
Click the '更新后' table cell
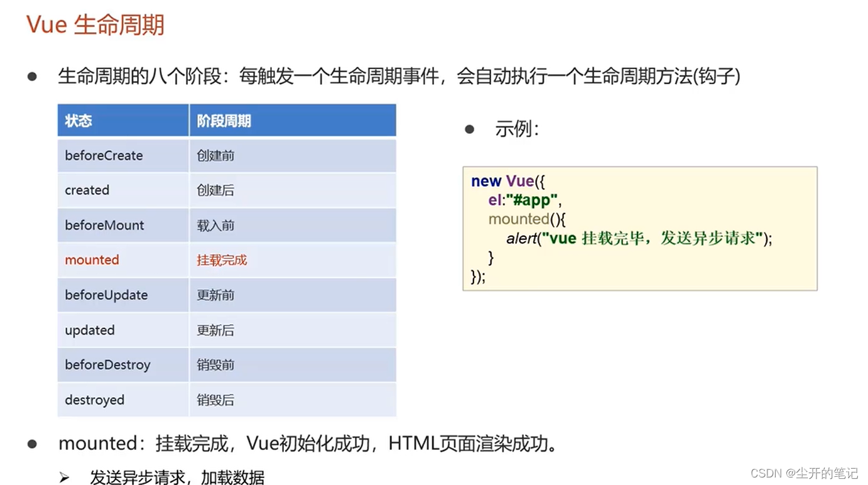[293, 330]
